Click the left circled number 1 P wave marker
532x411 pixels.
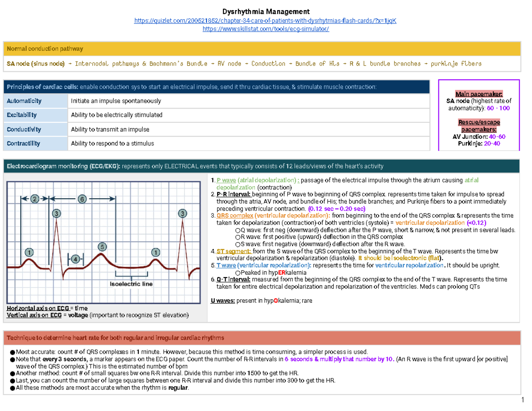click(29, 252)
